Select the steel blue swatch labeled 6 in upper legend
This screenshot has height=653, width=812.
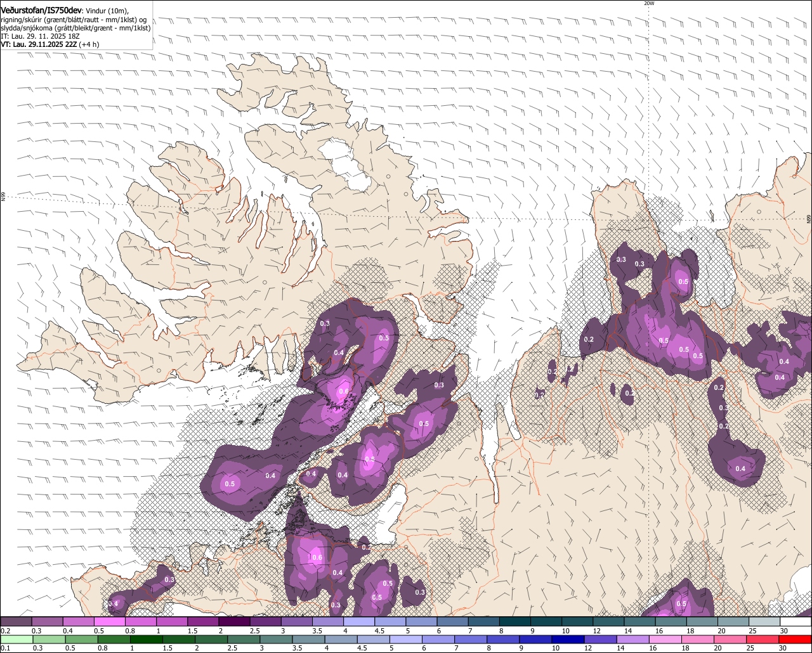[x=453, y=621]
